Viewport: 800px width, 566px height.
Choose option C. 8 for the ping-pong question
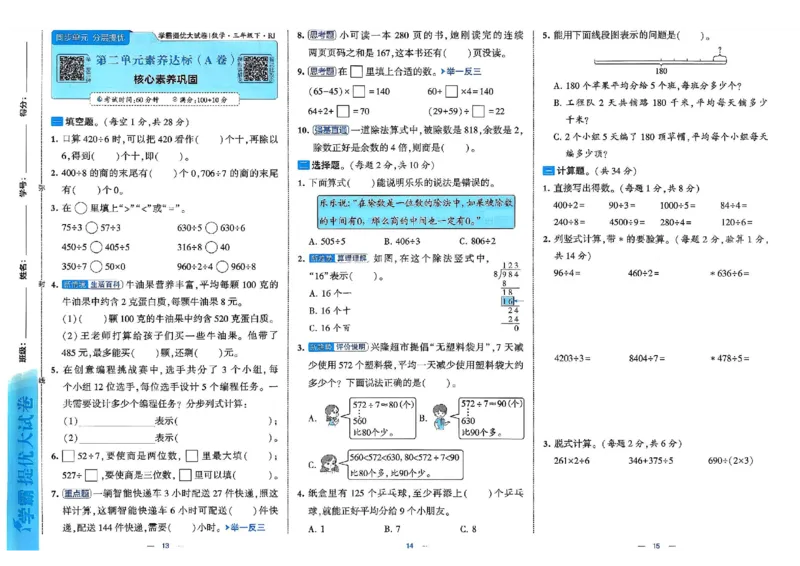[468, 529]
